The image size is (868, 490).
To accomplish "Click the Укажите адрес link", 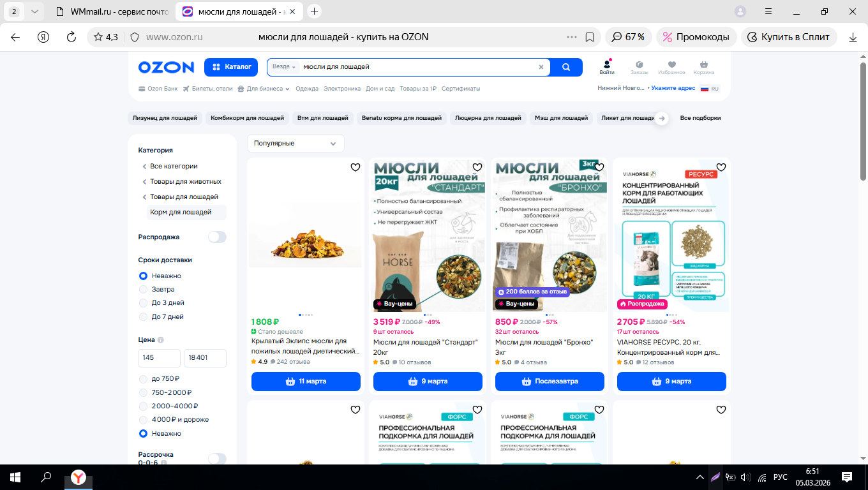I will (x=673, y=89).
